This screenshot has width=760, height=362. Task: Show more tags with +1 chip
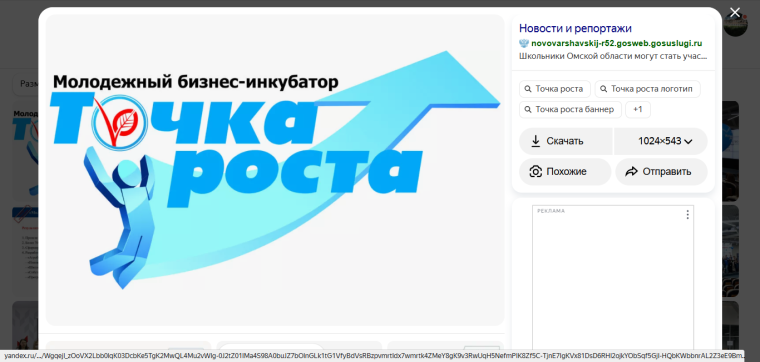click(x=637, y=110)
